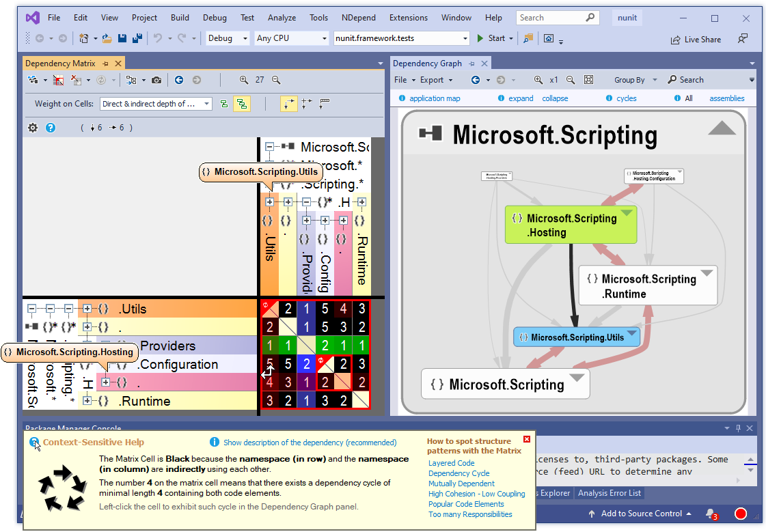Click the fit-to-window icon in Dependency Graph
Screen dimensions: 766x532
(x=588, y=80)
